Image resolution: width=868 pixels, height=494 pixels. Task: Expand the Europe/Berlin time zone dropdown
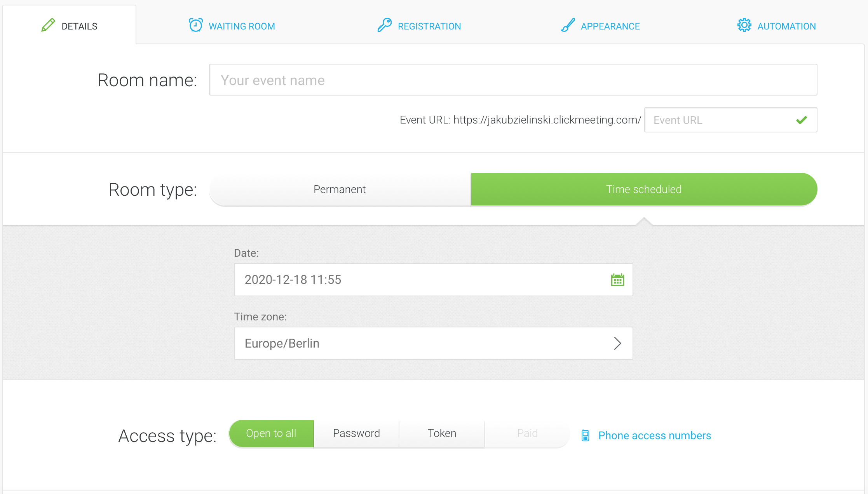point(434,343)
